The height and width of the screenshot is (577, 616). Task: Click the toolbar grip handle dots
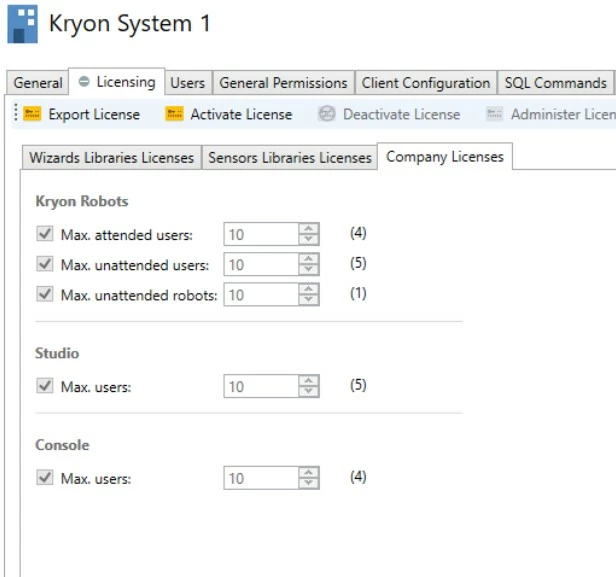[x=16, y=113]
